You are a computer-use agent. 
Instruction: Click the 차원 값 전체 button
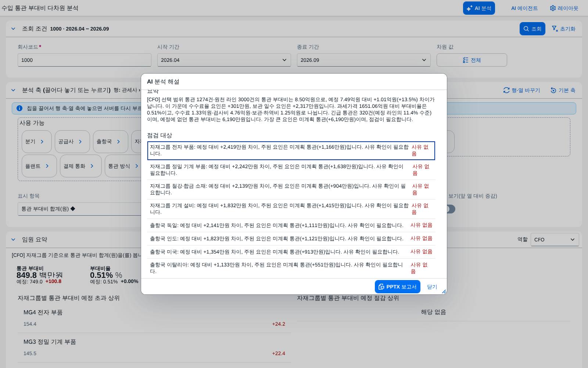pos(472,60)
